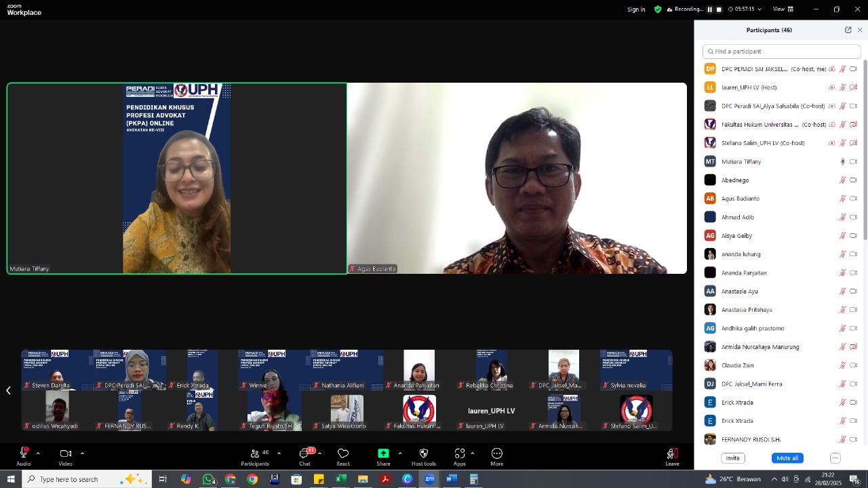
Task: Expand the audio options arrow
Action: click(x=38, y=453)
